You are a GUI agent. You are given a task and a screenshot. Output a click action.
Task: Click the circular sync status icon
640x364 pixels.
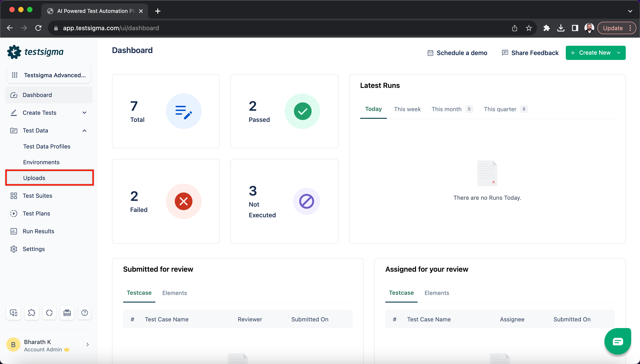pos(49,313)
